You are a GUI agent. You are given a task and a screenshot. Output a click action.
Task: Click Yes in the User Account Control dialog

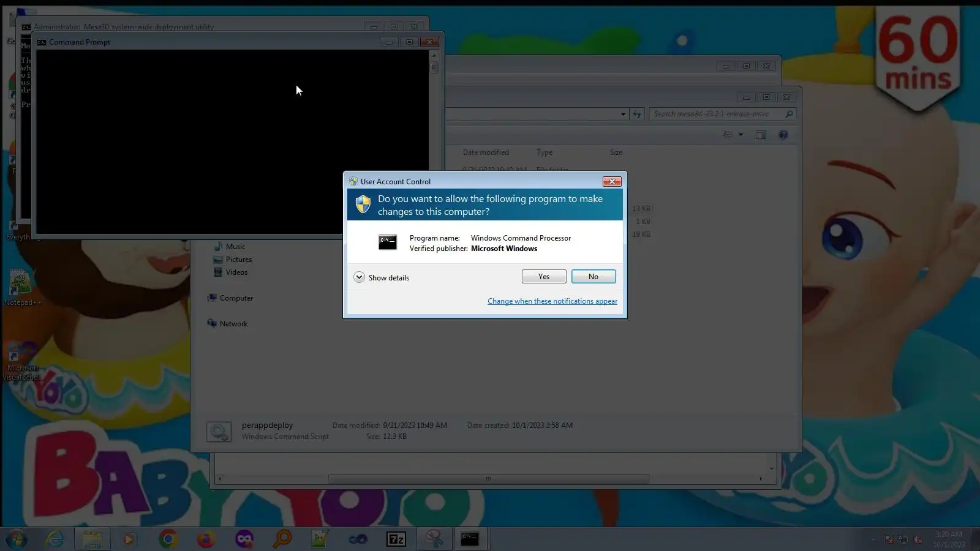(544, 277)
